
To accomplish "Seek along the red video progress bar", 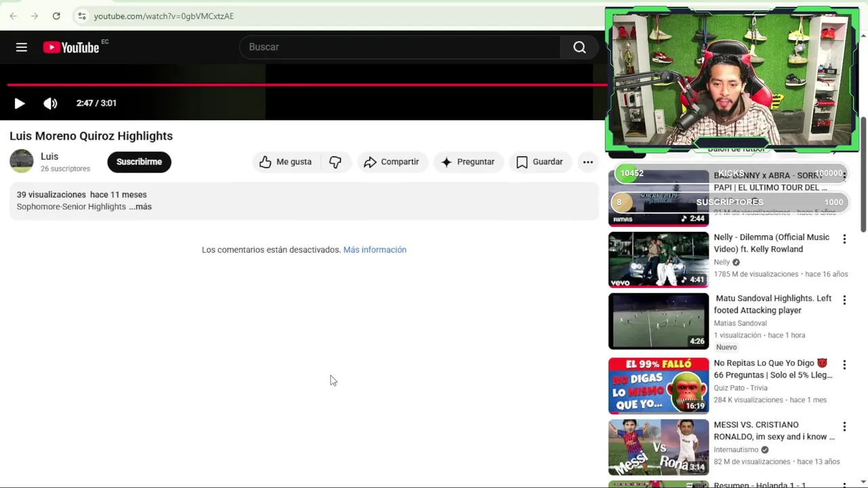I will point(307,85).
